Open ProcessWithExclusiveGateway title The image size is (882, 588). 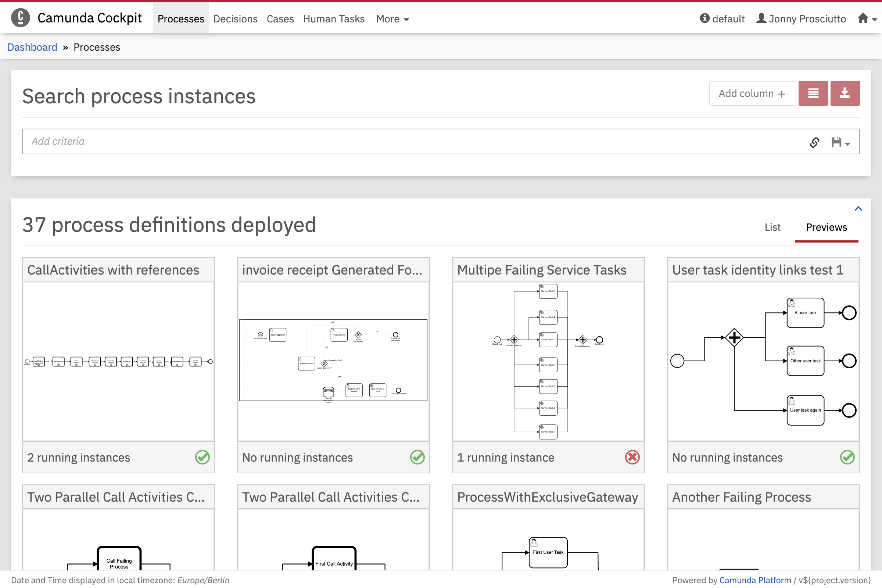(548, 497)
